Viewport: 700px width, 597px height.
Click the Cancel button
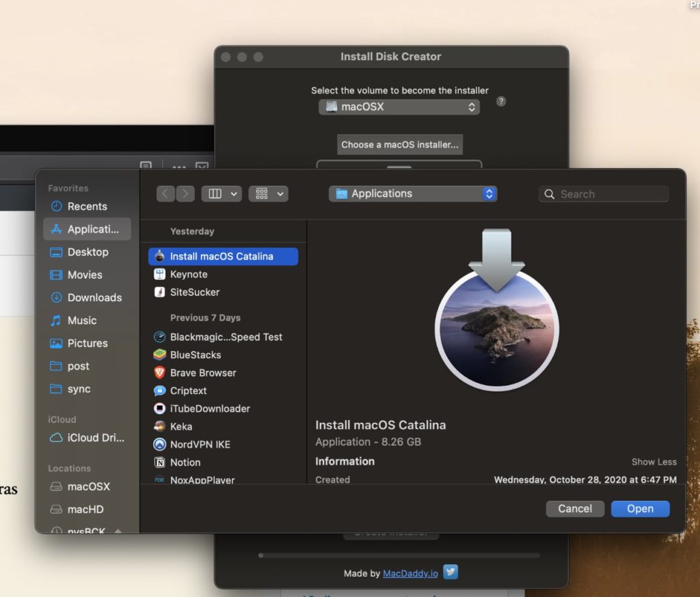pyautogui.click(x=575, y=509)
